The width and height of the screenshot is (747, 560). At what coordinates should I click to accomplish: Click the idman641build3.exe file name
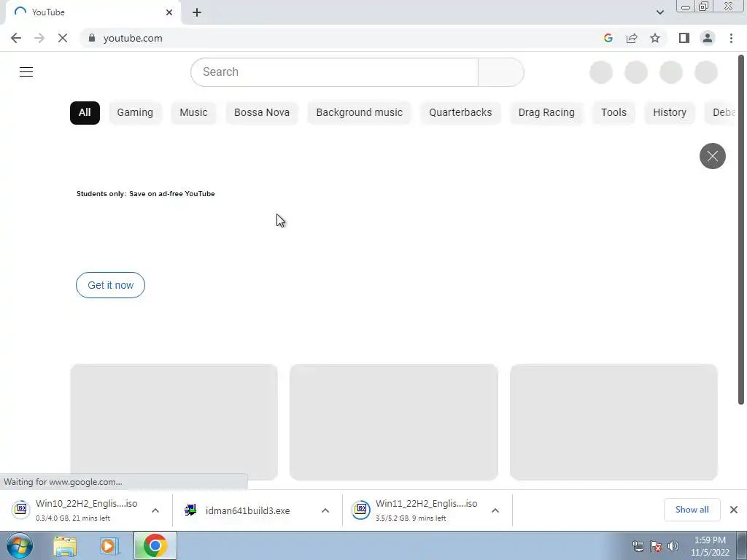[248, 510]
